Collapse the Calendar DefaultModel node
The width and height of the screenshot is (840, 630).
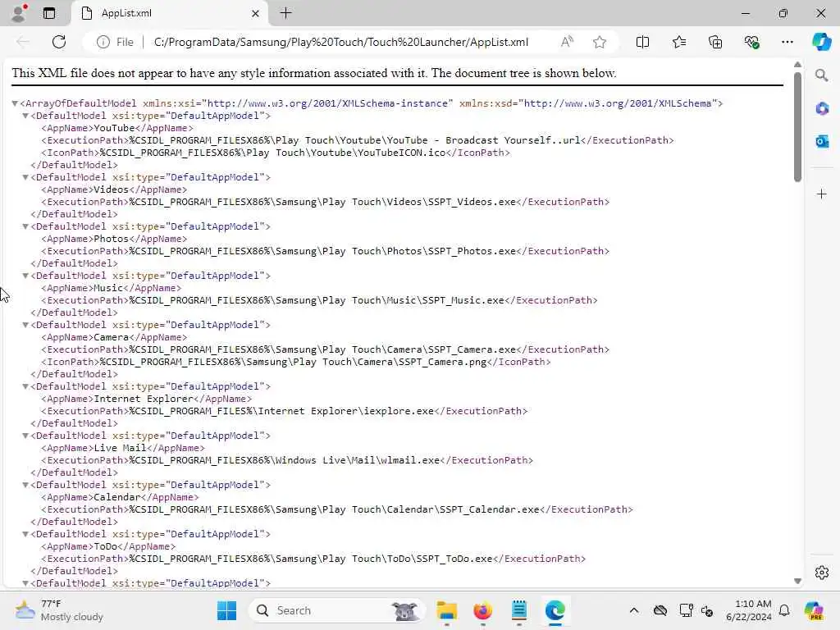click(x=25, y=486)
